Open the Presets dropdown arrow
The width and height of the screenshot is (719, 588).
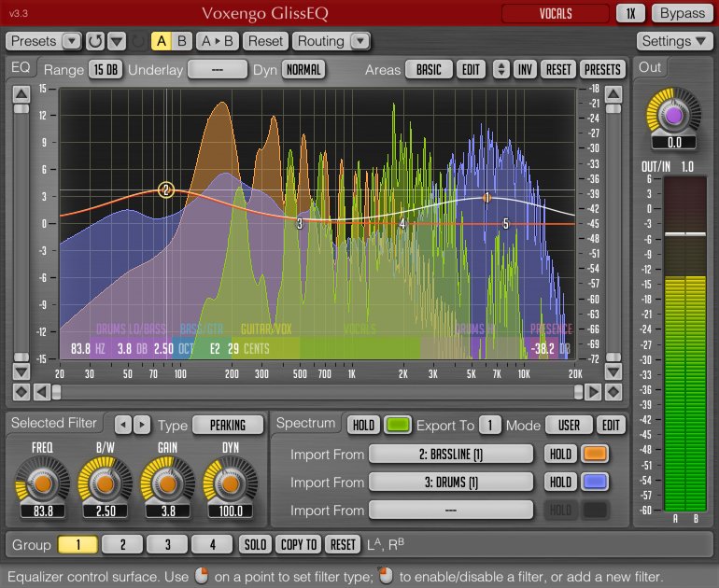click(71, 41)
